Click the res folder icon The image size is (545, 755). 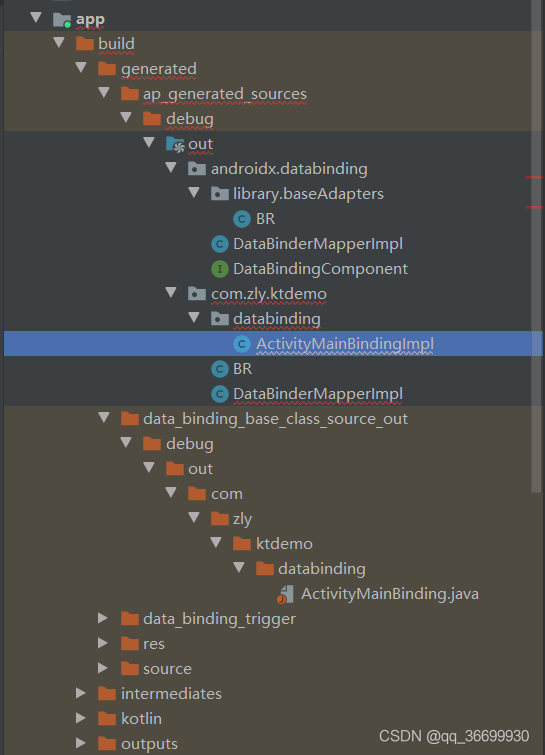pos(130,643)
